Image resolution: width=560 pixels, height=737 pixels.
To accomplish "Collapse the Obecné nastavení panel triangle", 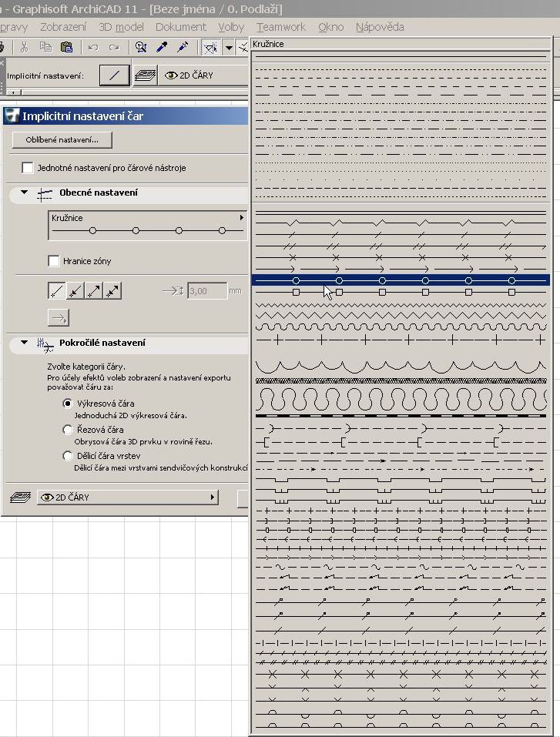I will tap(24, 193).
